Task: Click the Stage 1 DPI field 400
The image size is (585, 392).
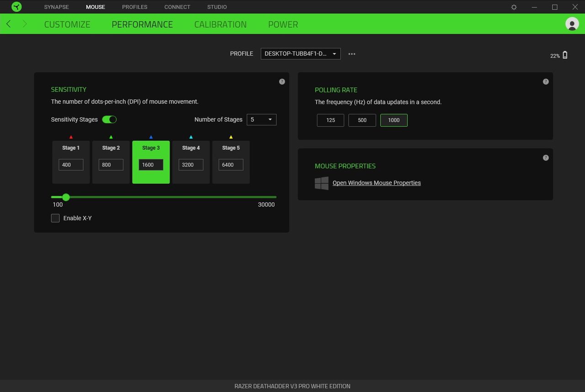Action: point(71,164)
